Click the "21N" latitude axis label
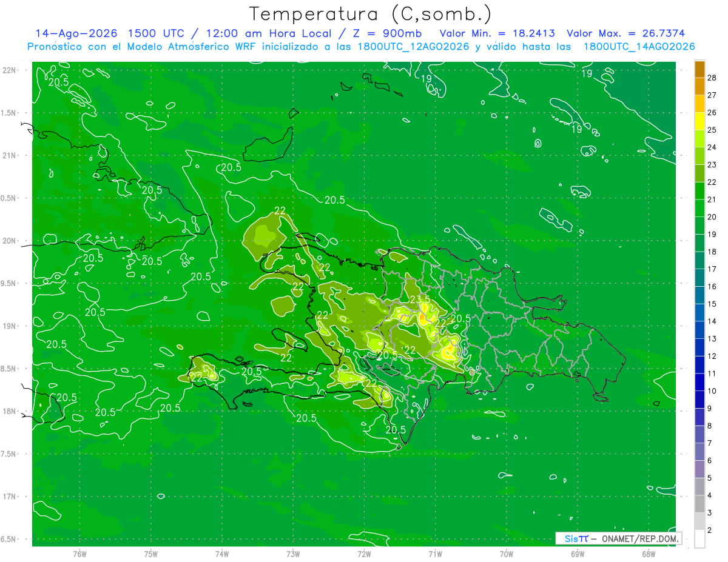Image resolution: width=728 pixels, height=562 pixels. pos(10,155)
